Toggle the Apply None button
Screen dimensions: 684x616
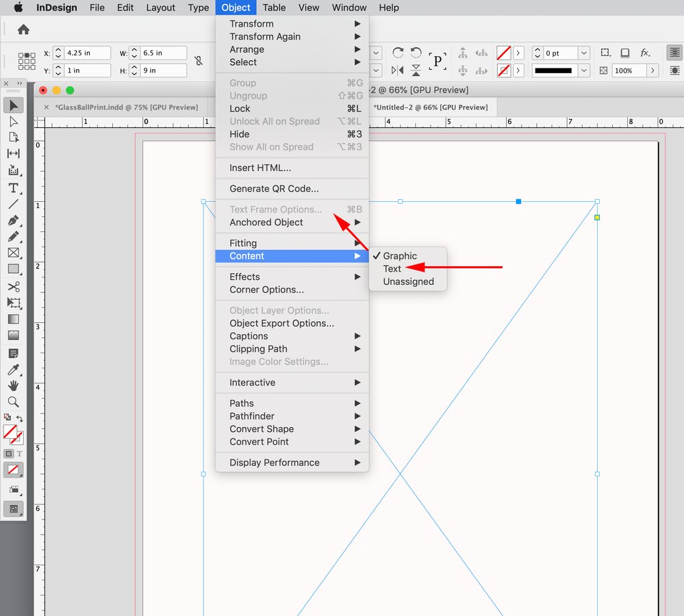[x=13, y=470]
